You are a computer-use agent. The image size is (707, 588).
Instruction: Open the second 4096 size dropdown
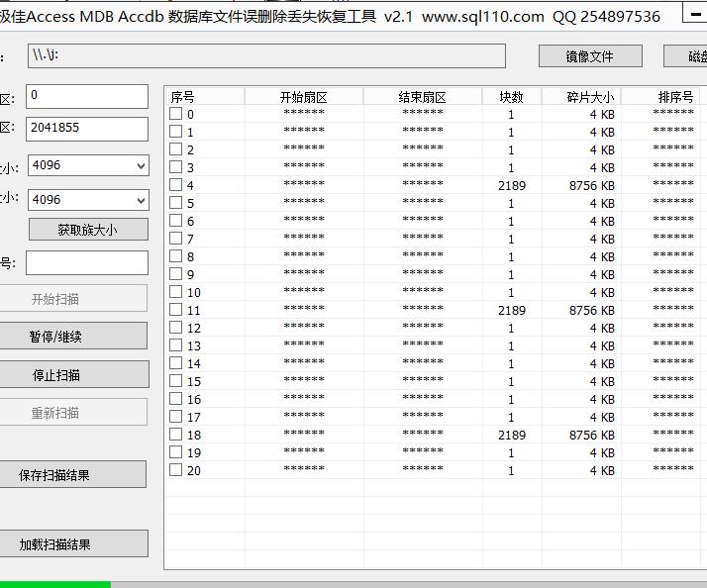click(x=142, y=200)
